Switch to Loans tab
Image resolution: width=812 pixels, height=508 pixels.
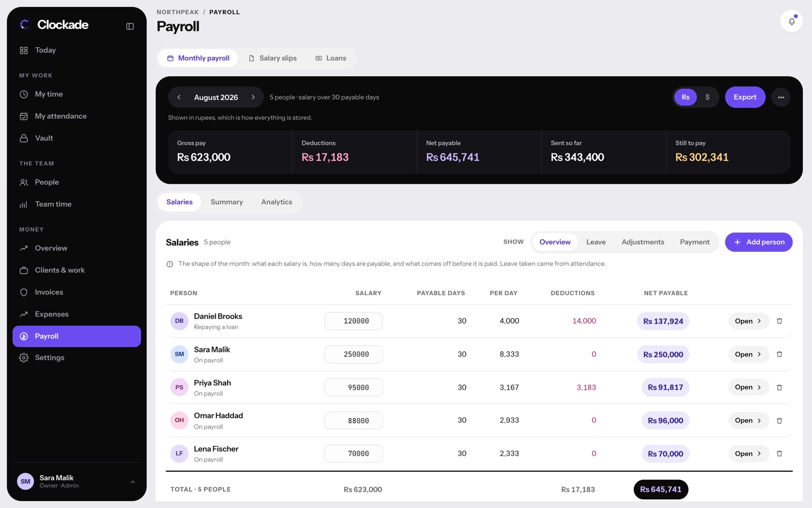tap(331, 58)
